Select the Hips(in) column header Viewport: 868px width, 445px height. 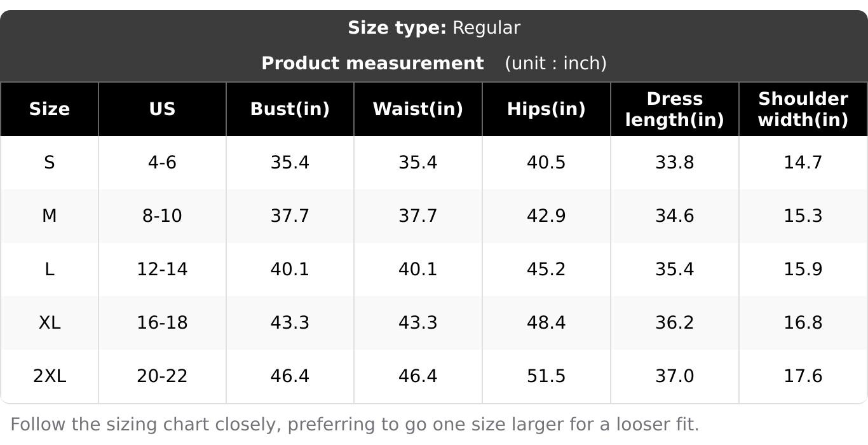(x=546, y=109)
